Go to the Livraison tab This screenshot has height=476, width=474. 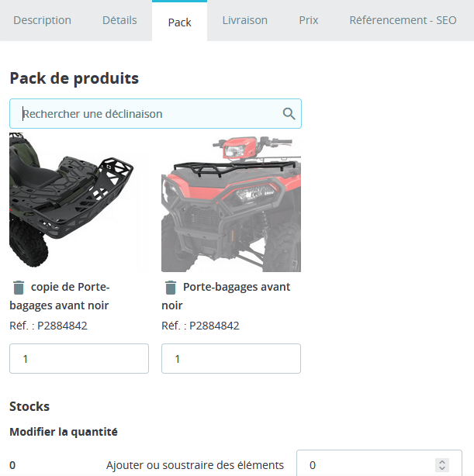[x=245, y=20]
